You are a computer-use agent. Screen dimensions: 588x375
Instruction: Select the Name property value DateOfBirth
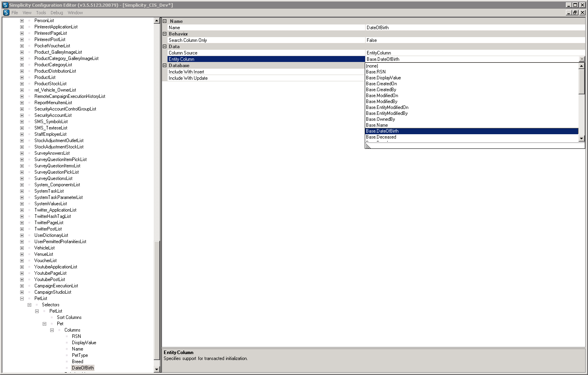pyautogui.click(x=475, y=28)
